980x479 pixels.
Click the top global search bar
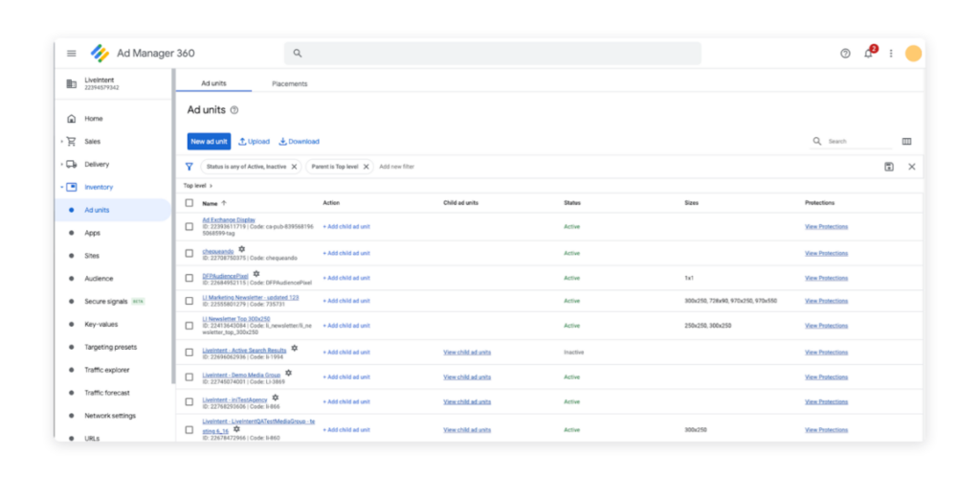point(493,53)
